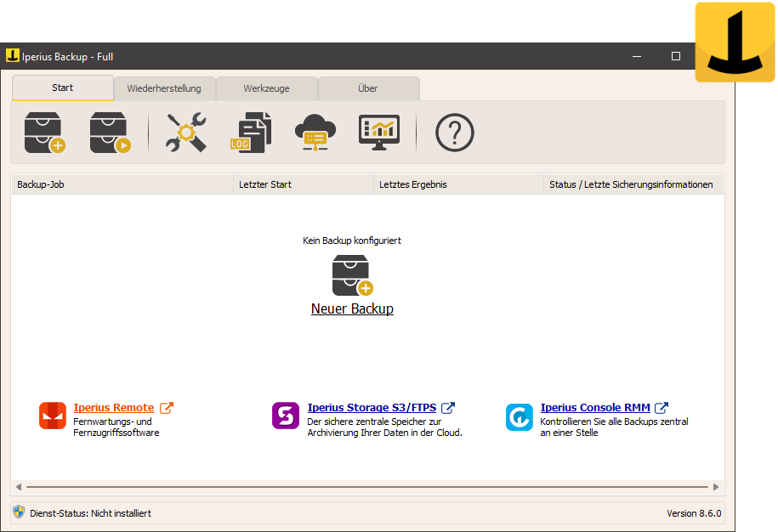Screen dimensions: 778x532
Task: Click the Dienst-Status: Nicht installiert text
Action: 90,513
